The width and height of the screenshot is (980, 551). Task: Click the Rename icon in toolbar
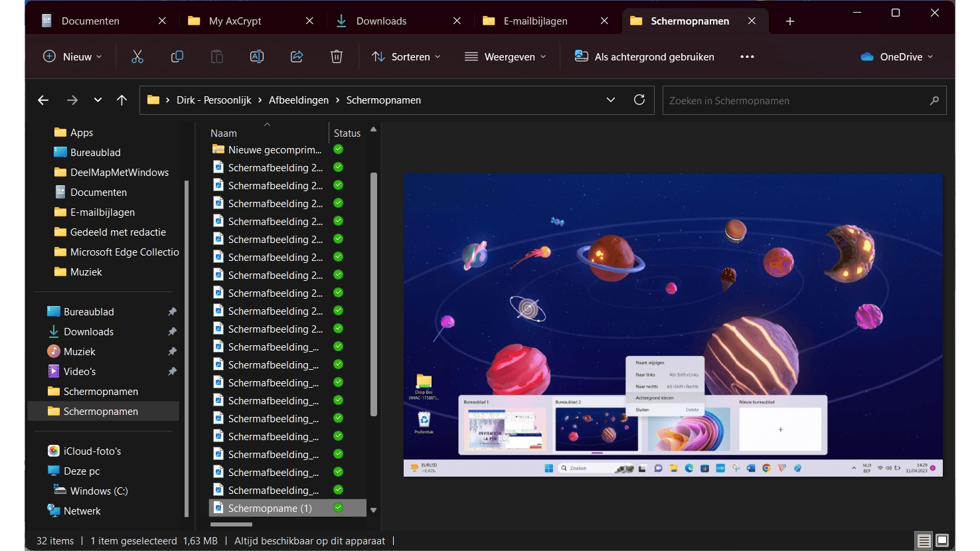pyautogui.click(x=257, y=57)
